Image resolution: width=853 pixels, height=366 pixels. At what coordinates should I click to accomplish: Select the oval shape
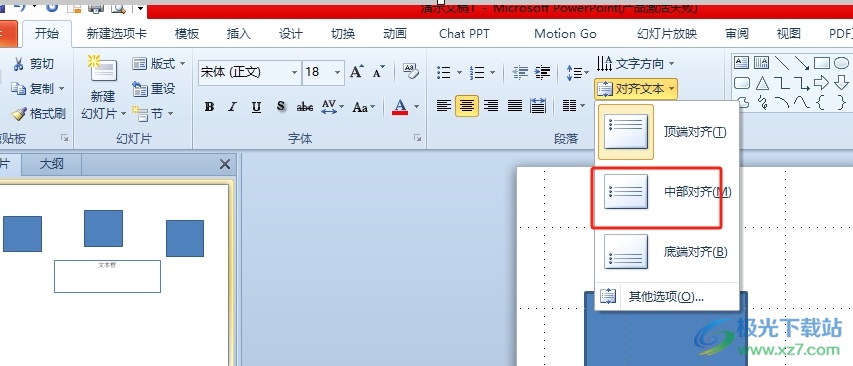tap(842, 63)
